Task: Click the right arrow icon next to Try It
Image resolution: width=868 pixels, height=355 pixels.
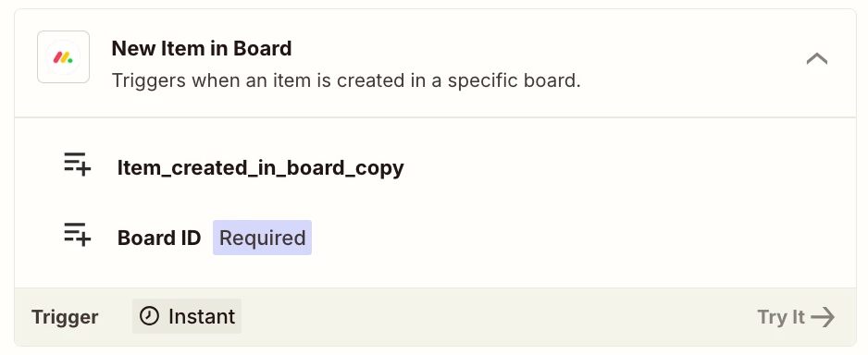Action: (x=823, y=317)
